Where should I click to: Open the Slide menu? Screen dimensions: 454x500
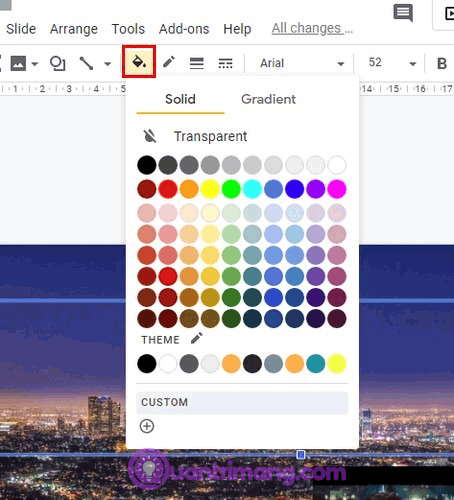[x=21, y=29]
